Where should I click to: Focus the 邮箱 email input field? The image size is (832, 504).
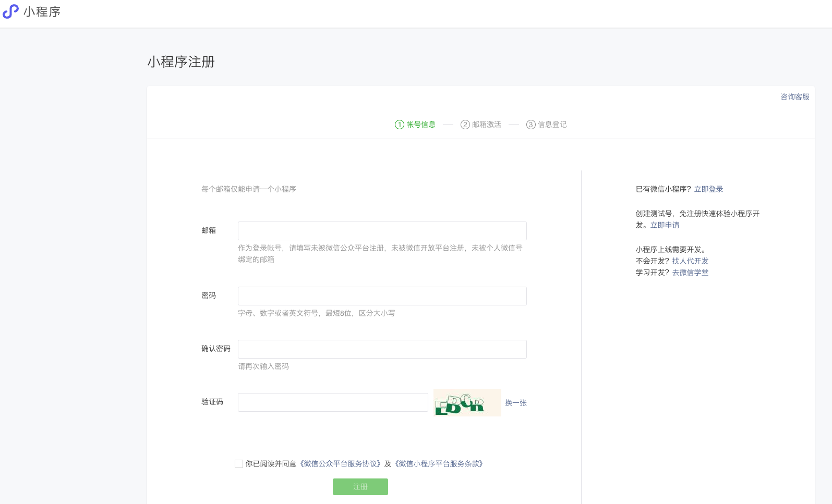[x=382, y=231]
